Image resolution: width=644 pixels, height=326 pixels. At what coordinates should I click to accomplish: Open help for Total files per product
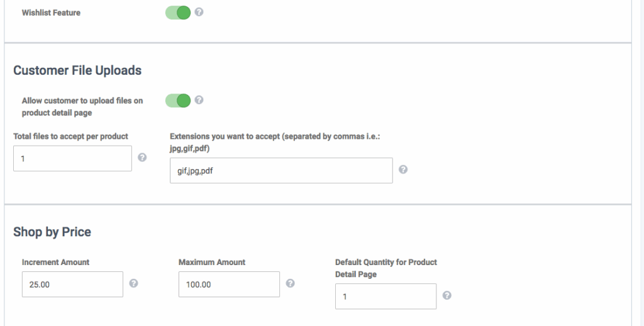[x=142, y=158]
